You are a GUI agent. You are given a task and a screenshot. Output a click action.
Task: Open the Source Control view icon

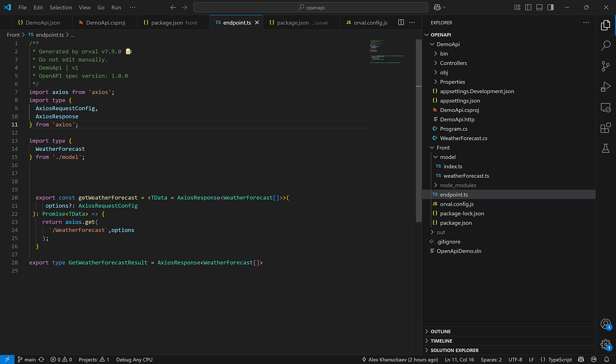click(606, 66)
